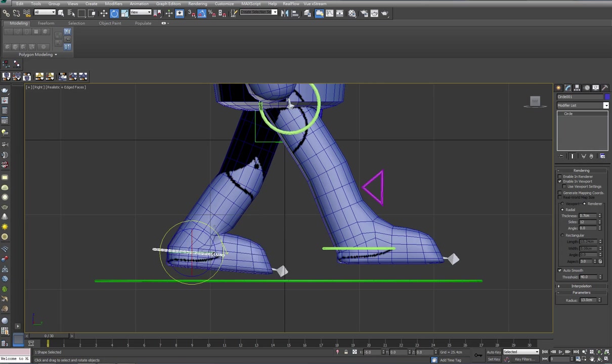Image resolution: width=612 pixels, height=364 pixels.
Task: Collapse the Rendering rollout
Action: click(x=582, y=170)
